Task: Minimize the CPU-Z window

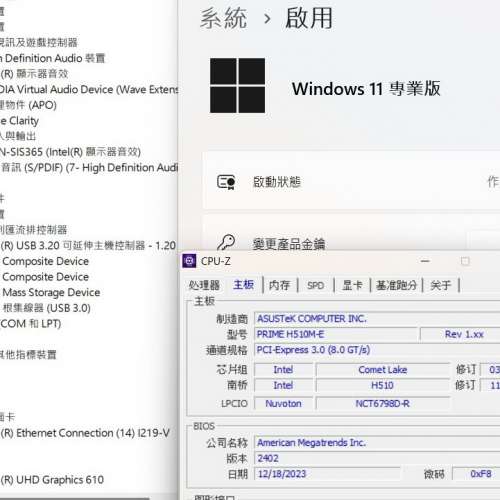Action: tap(425, 261)
